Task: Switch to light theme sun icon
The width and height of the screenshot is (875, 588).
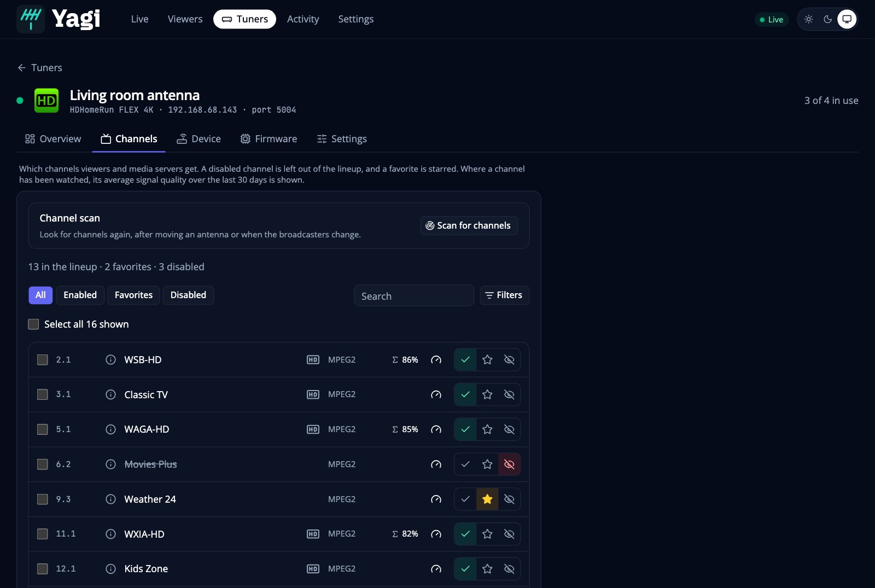Action: coord(809,19)
